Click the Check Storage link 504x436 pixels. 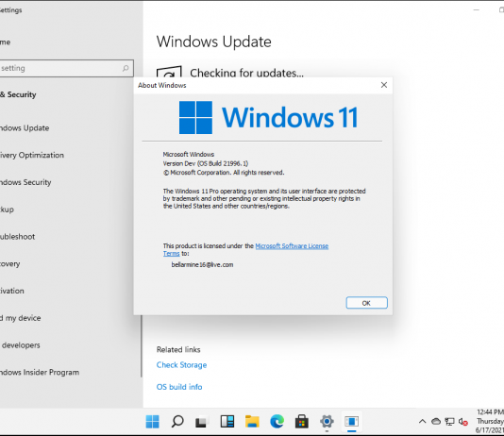(181, 365)
